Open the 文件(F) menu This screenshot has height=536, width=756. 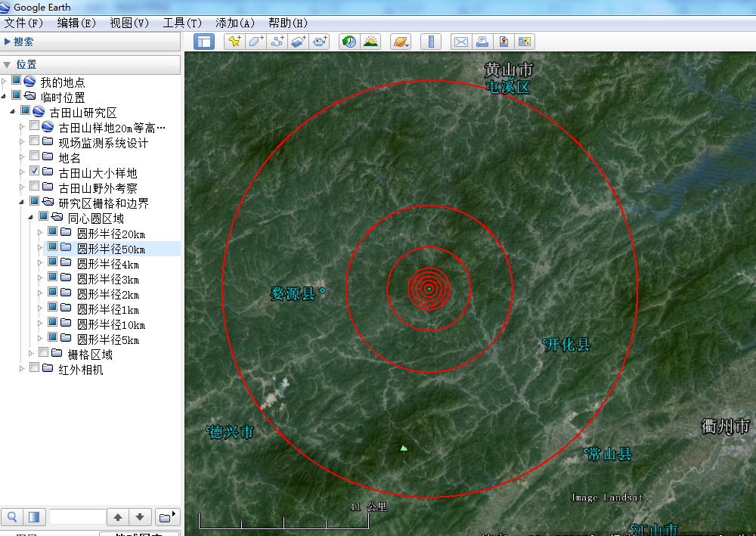(x=23, y=23)
